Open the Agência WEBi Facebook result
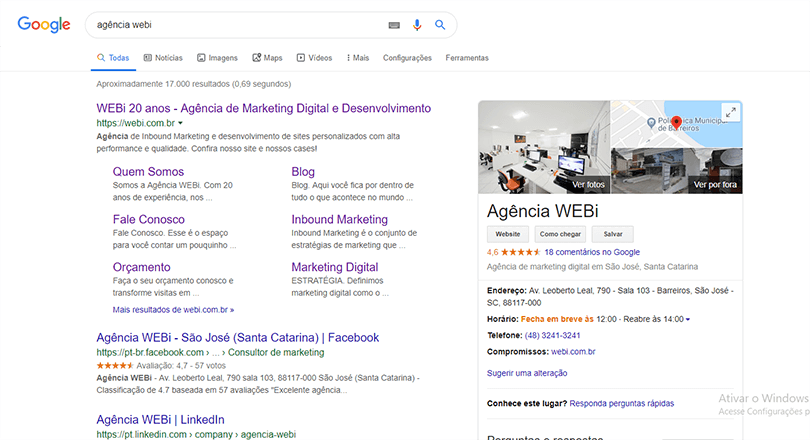Viewport: 810px width, 440px height. tap(238, 338)
